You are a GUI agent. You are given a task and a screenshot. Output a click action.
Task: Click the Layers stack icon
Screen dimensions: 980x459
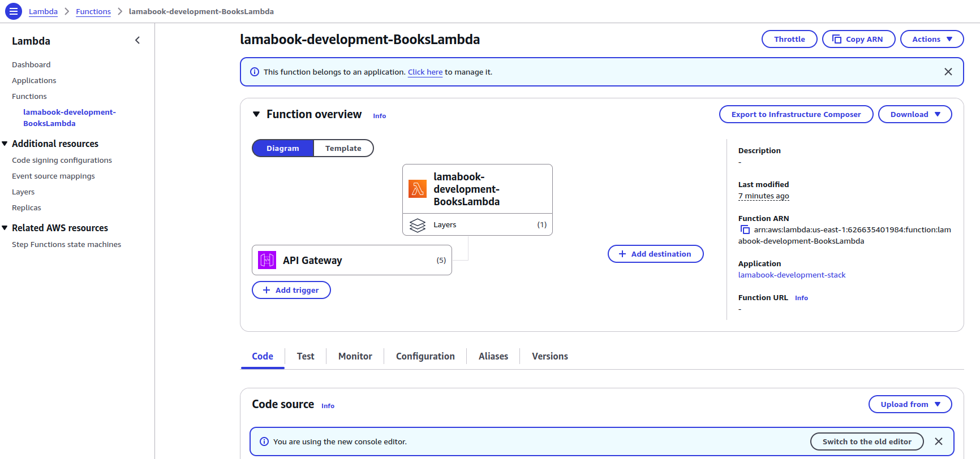418,225
